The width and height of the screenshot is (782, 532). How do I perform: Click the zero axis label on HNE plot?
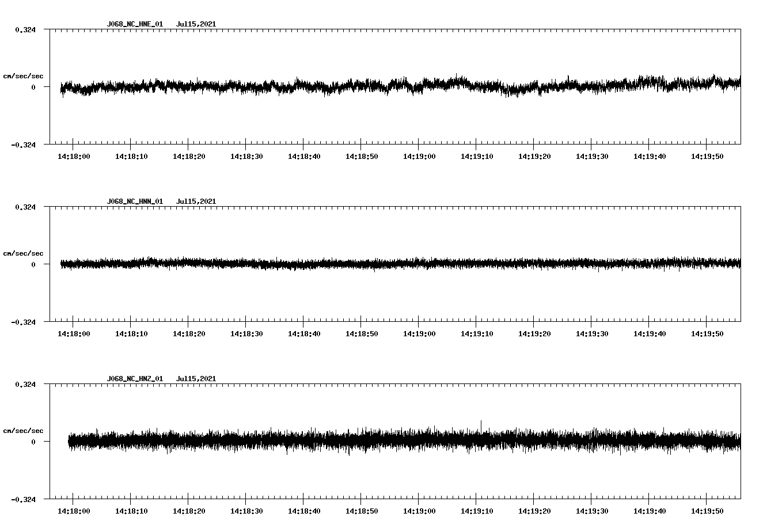click(33, 87)
